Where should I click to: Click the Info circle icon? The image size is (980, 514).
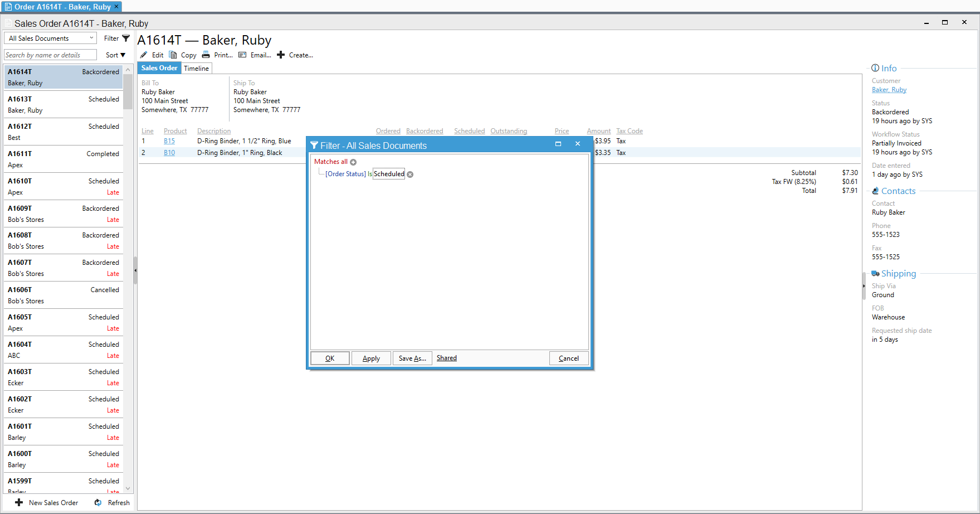tap(875, 68)
